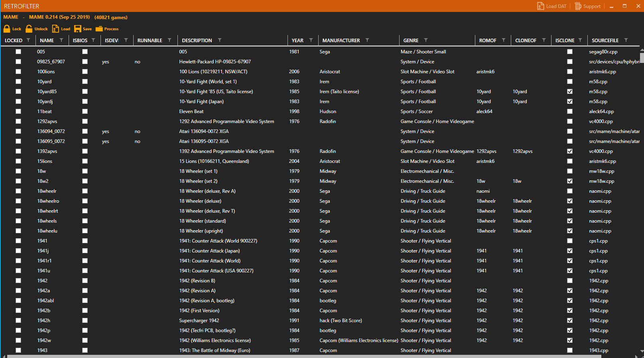
Task: Toggle ISCLONE checkbox for 11beat row
Action: (570, 112)
